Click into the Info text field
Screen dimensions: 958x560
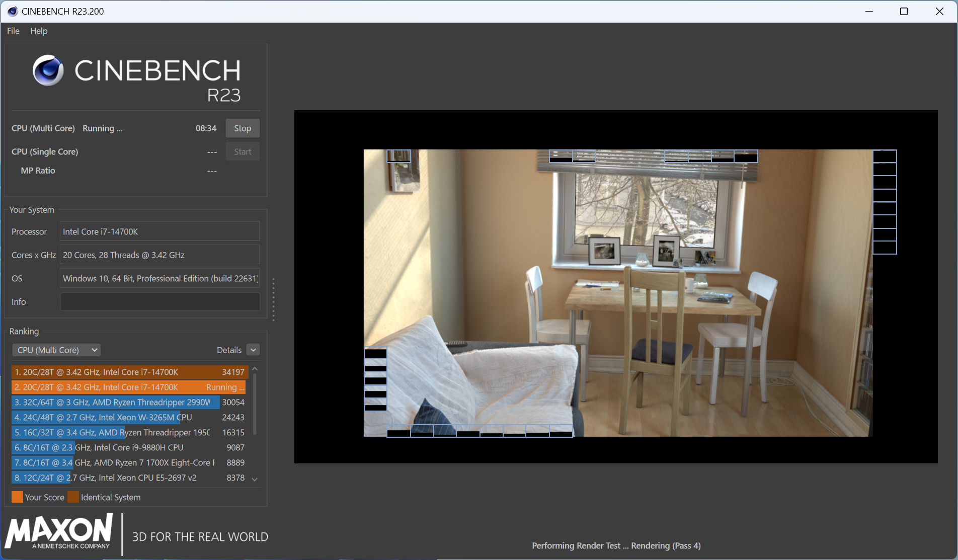pyautogui.click(x=160, y=302)
